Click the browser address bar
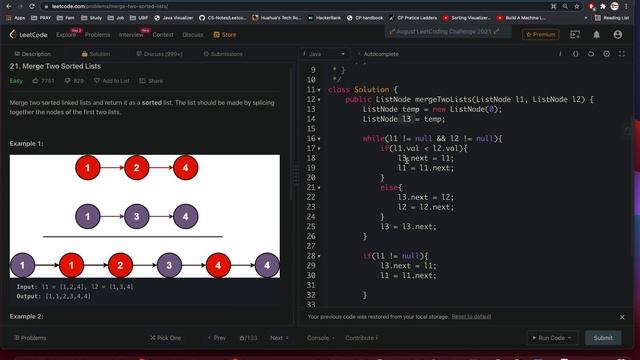This screenshot has width=640, height=360. pyautogui.click(x=298, y=6)
